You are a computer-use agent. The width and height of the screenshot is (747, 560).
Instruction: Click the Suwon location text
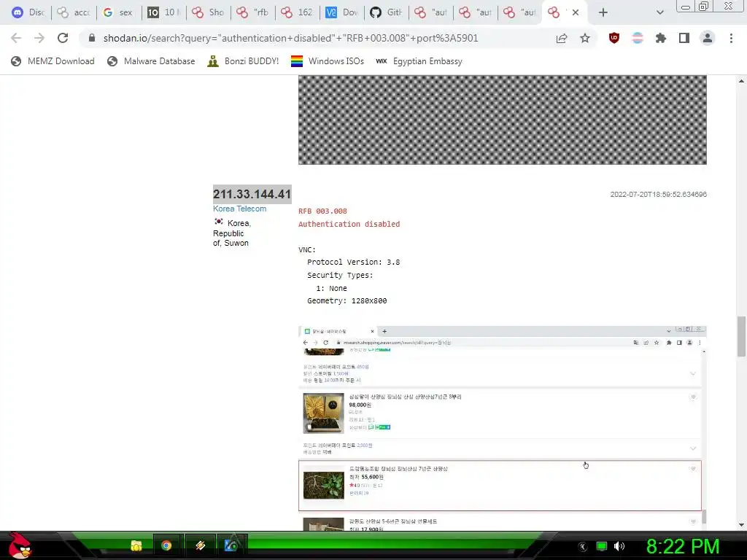(236, 243)
